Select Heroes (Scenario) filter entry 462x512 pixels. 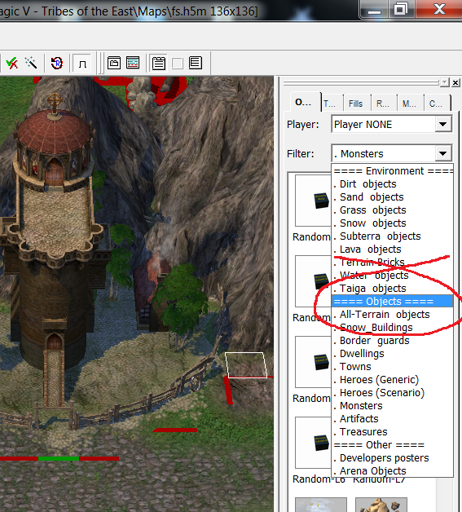click(x=392, y=393)
